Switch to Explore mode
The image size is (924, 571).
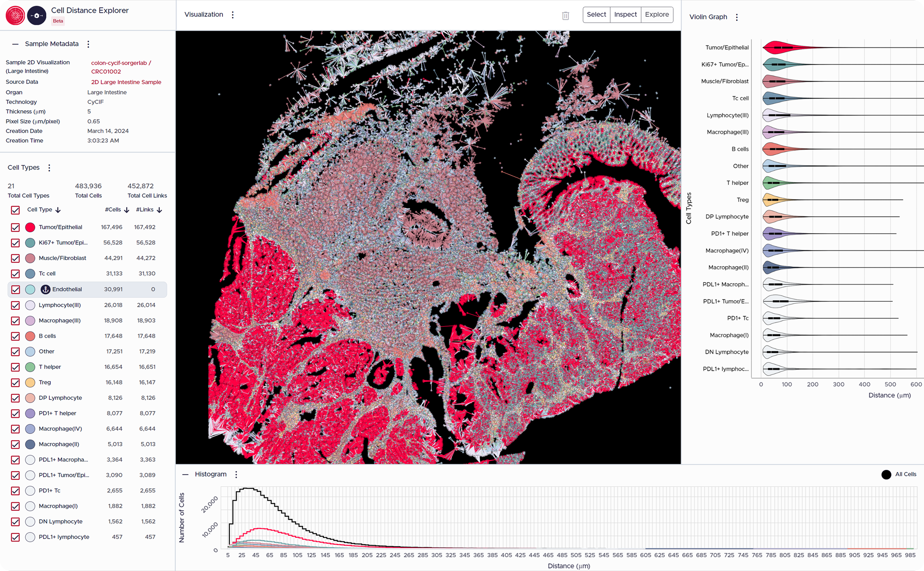click(x=657, y=15)
